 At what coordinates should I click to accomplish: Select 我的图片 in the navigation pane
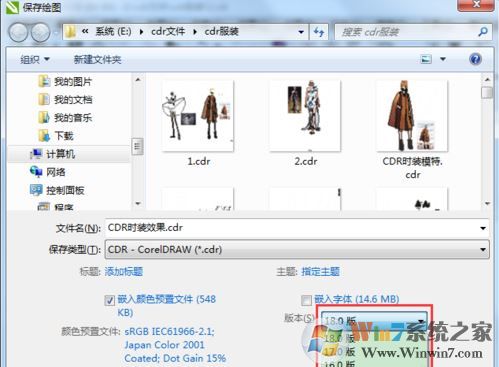tap(73, 81)
